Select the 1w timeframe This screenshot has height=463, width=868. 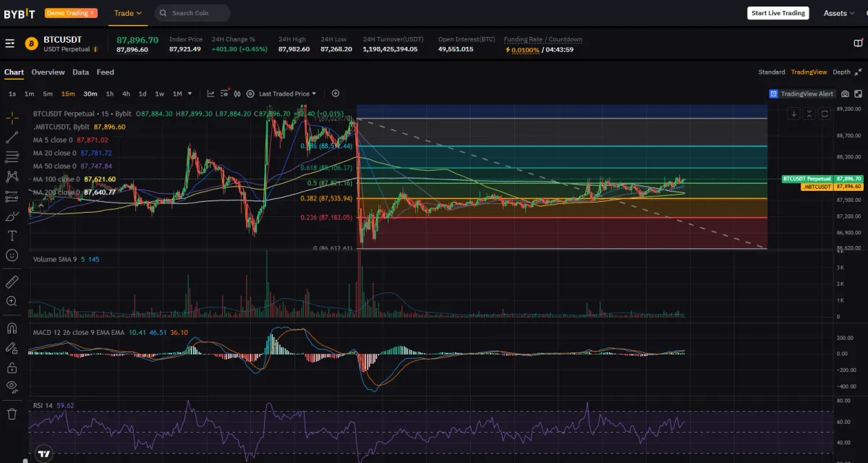point(159,93)
